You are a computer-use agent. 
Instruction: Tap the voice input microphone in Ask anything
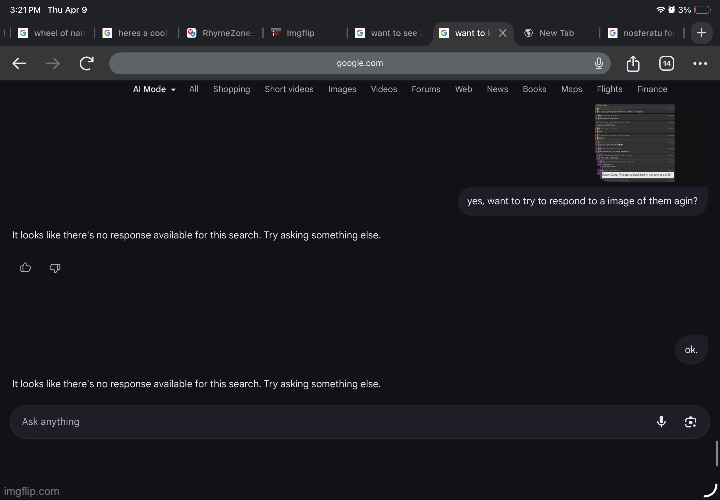(661, 422)
